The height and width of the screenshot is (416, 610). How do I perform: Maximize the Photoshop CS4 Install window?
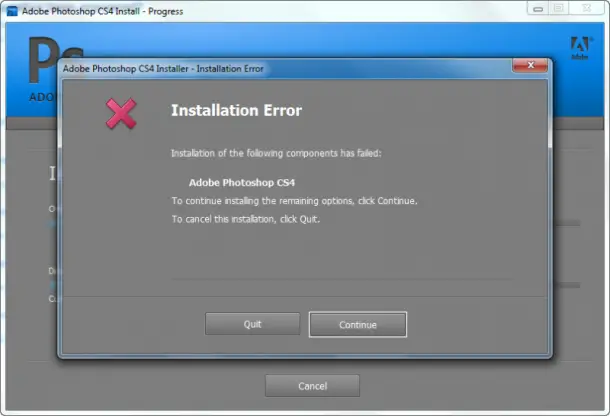coord(558,9)
